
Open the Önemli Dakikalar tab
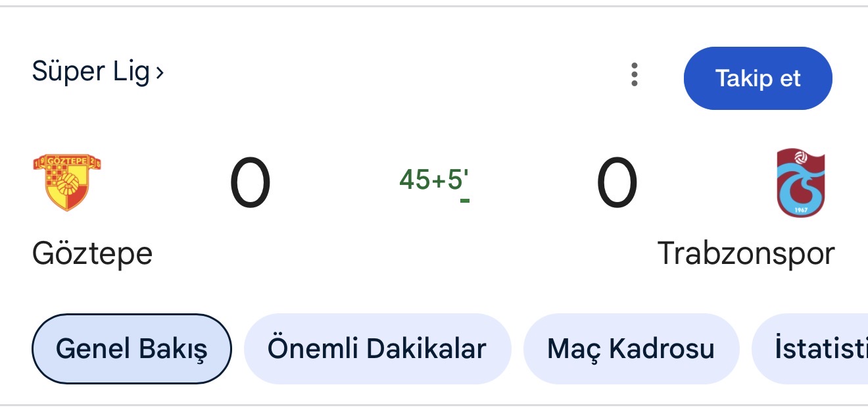(x=377, y=348)
